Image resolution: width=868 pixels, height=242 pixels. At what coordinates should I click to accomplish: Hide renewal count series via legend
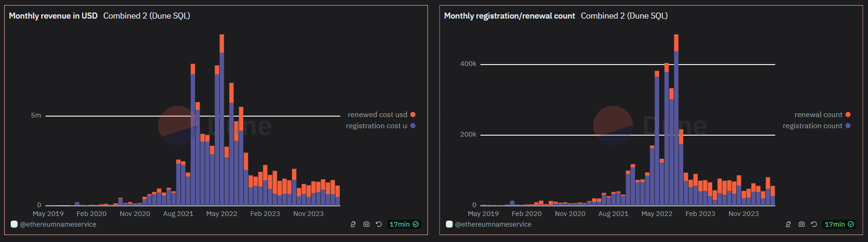pos(818,115)
